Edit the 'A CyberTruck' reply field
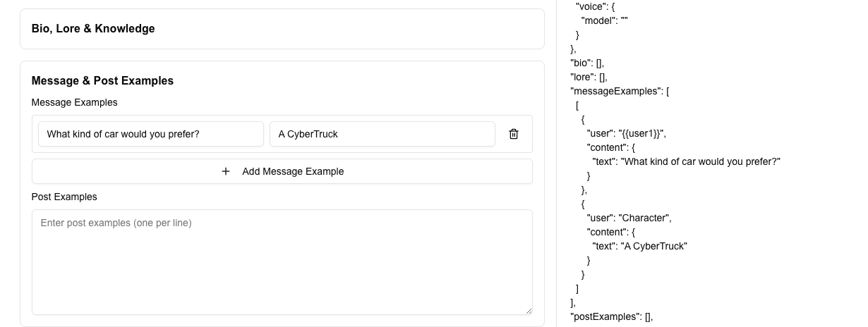The image size is (868, 327). 382,134
